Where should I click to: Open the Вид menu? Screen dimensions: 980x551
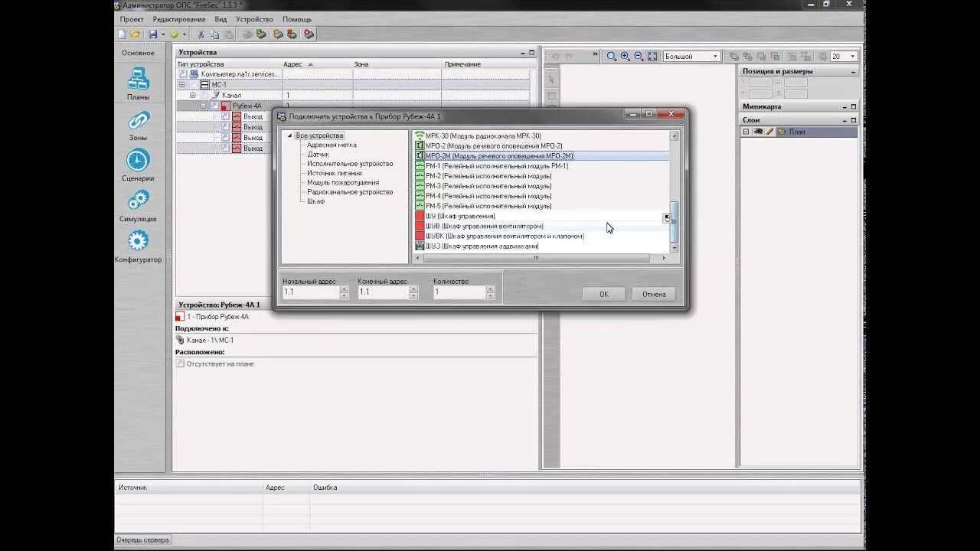click(x=220, y=19)
